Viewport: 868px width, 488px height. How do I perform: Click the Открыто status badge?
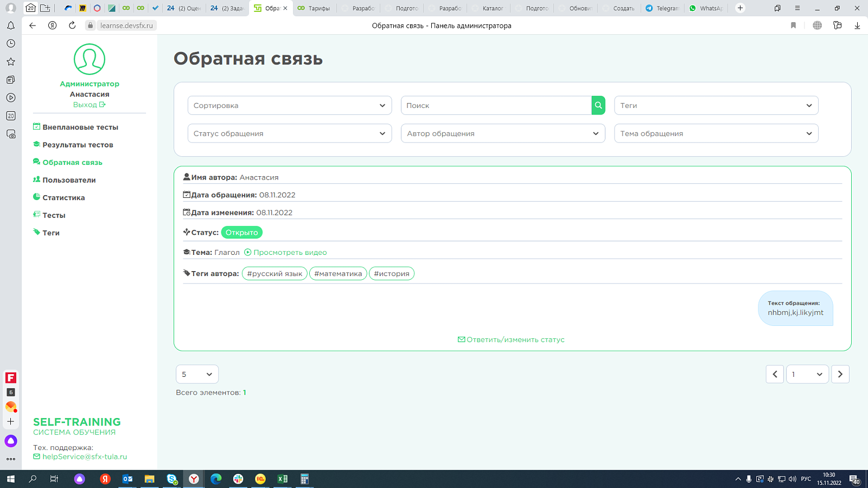pyautogui.click(x=242, y=232)
